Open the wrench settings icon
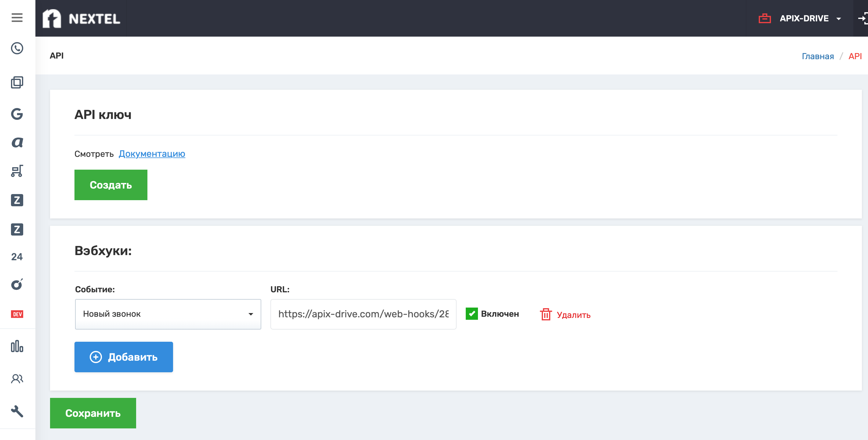The height and width of the screenshot is (440, 868). tap(17, 411)
